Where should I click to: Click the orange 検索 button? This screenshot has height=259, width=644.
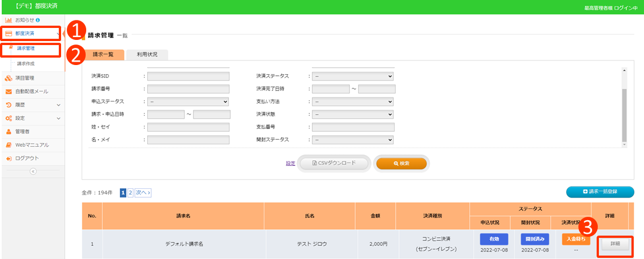(401, 163)
